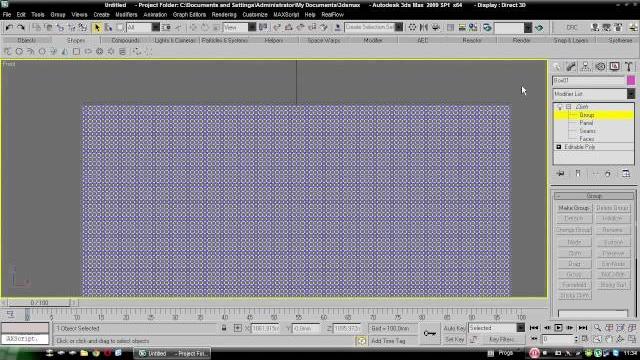The width and height of the screenshot is (640, 360).
Task: Toggle Auto Key animation mode
Action: coord(454,328)
